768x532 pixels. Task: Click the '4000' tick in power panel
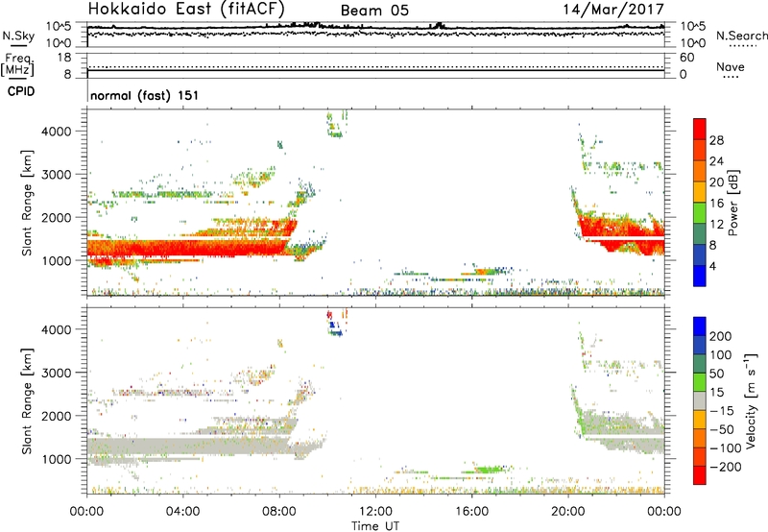click(56, 132)
